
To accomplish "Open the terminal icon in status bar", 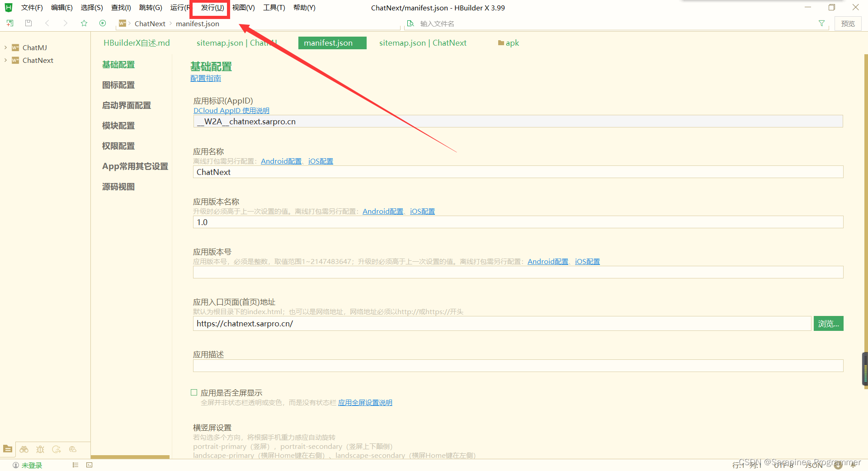I will point(90,465).
